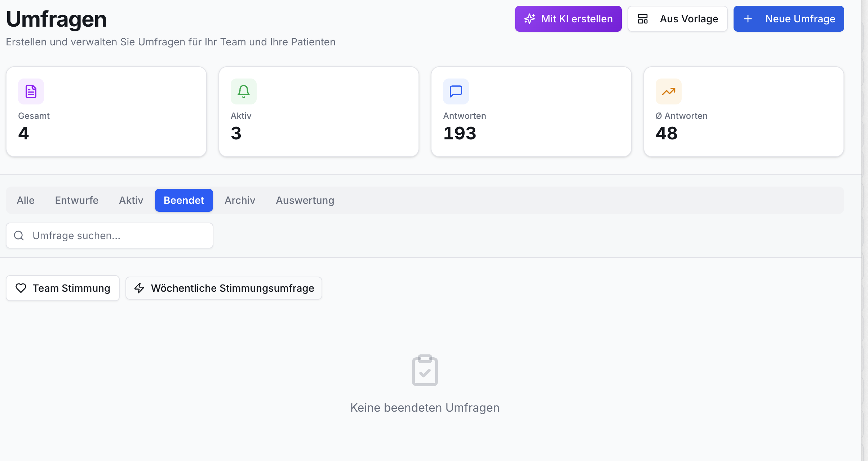Screen dimensions: 868x461
Task: Click the subtitle about Team und Patienten
Action: (171, 42)
